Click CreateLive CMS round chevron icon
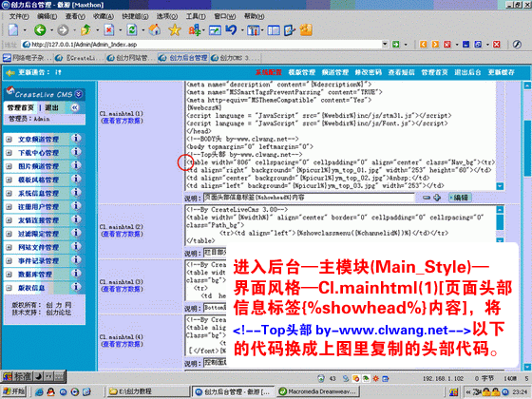 78,94
